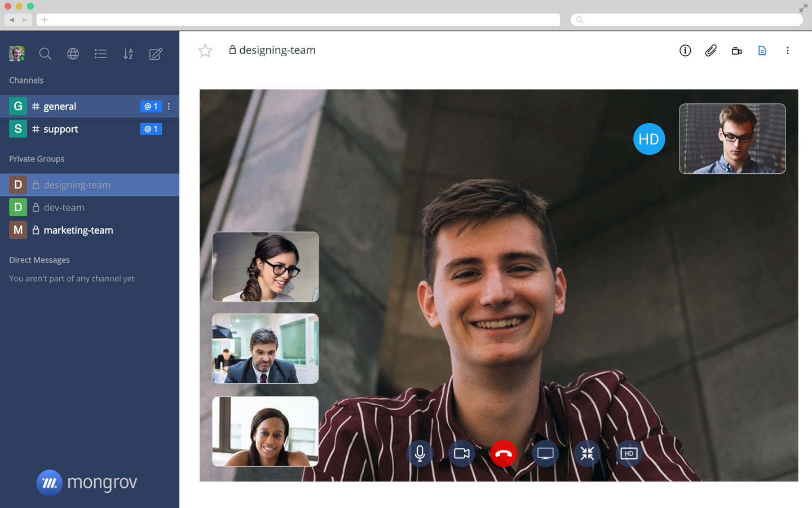Open the room info icon
The image size is (812, 508).
tap(685, 51)
